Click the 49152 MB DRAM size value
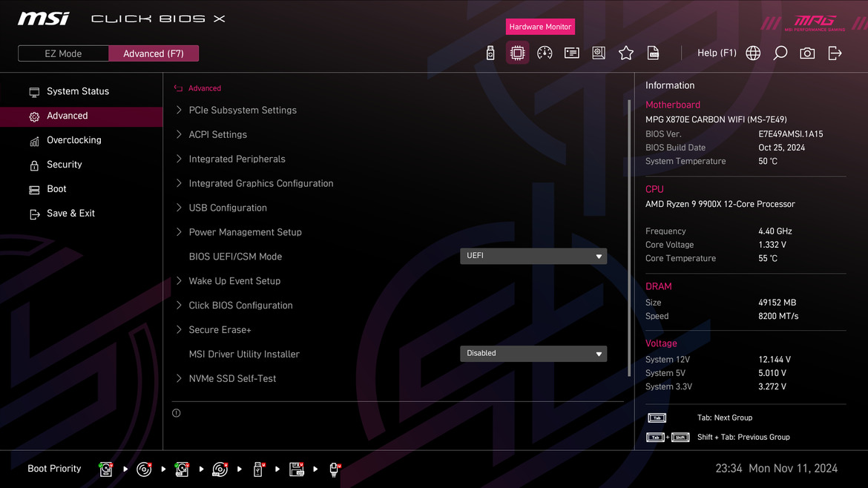The width and height of the screenshot is (868, 488). pyautogui.click(x=777, y=303)
